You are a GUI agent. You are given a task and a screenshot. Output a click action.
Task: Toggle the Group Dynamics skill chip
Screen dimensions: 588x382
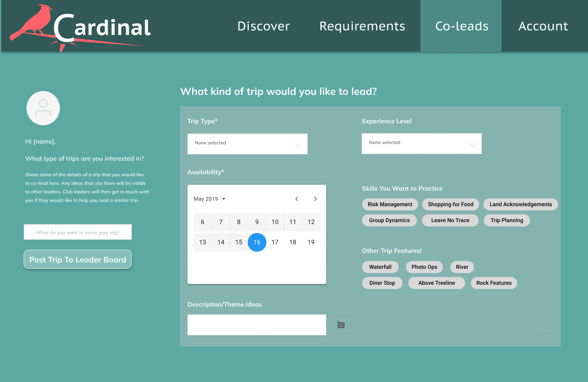[389, 220]
